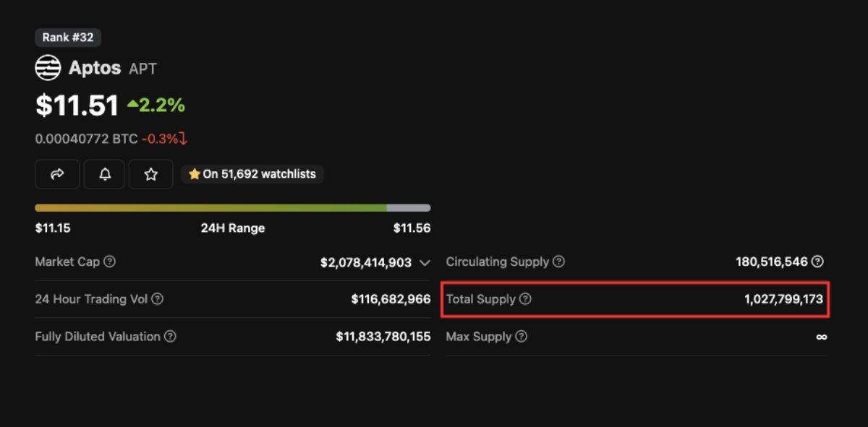Click the Total Supply label
This screenshot has width=868, height=427.
coord(481,299)
